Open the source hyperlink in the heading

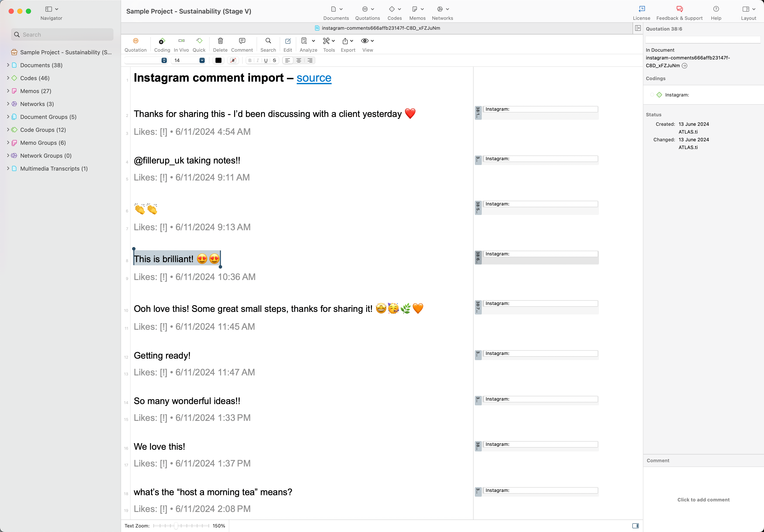click(x=314, y=78)
